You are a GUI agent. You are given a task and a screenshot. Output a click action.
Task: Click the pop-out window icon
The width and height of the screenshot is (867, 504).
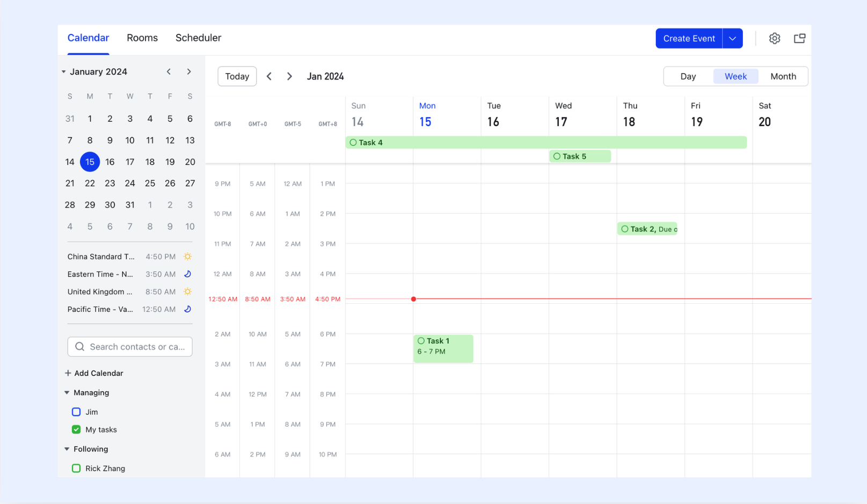(x=799, y=38)
